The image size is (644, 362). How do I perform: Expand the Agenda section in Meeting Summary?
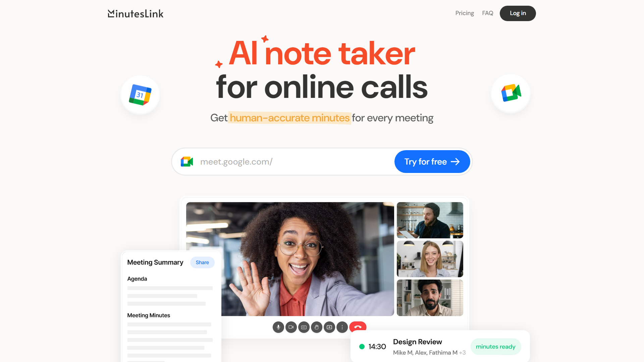pos(137,279)
